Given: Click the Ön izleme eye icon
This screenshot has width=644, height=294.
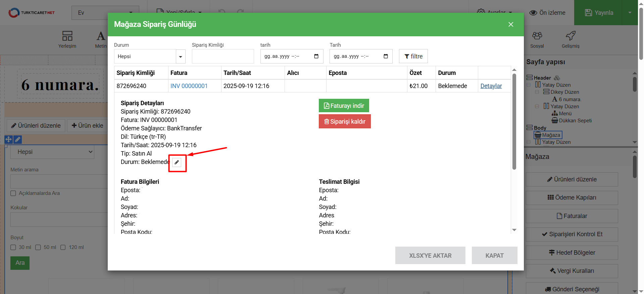Looking at the screenshot, I should click(533, 13).
